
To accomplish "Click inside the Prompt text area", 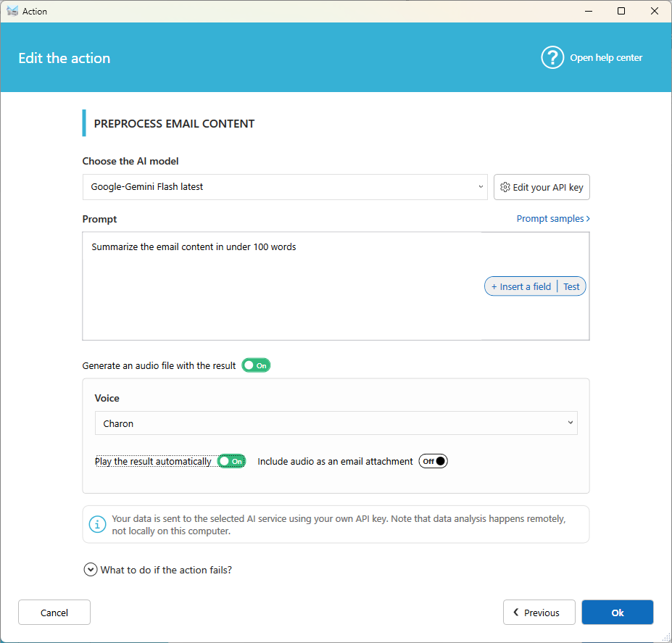I will pyautogui.click(x=336, y=286).
